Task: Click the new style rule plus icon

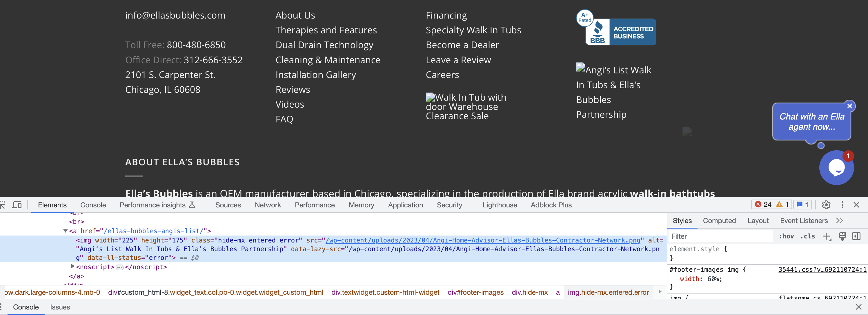Action: point(826,236)
